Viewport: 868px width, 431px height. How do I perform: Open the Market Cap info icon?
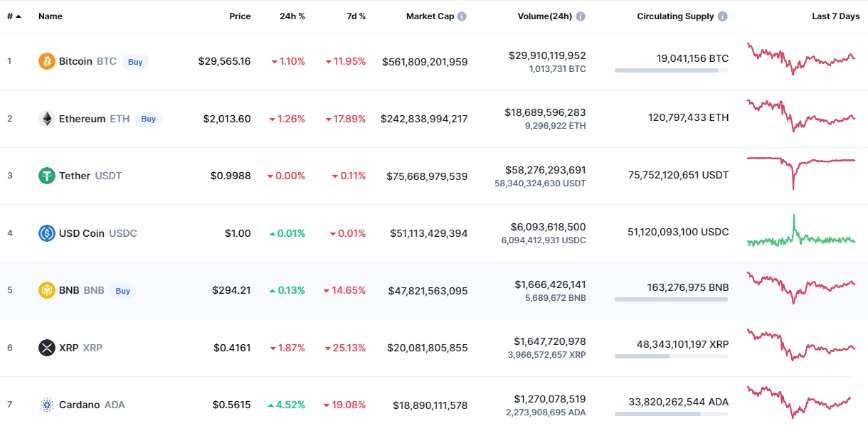pyautogui.click(x=462, y=16)
